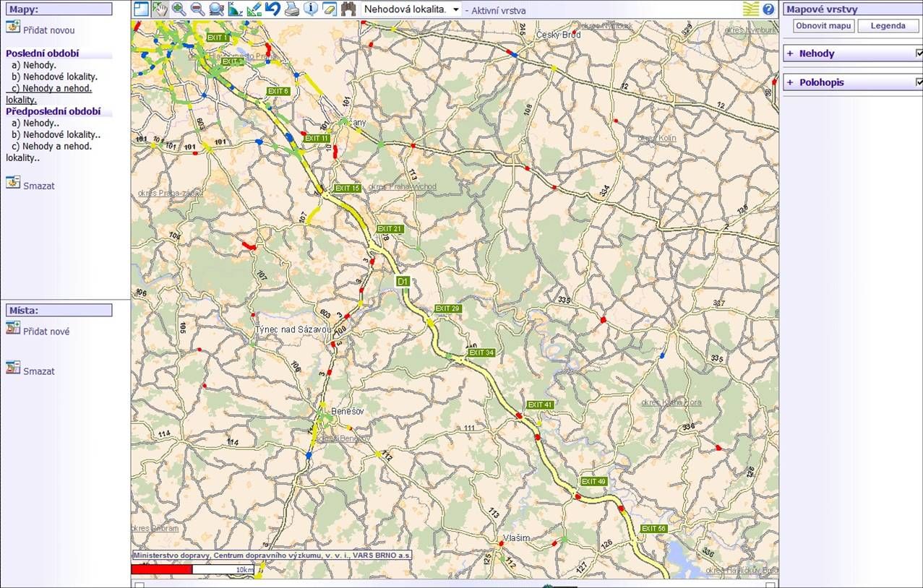This screenshot has width=923, height=588.
Task: Open help with the question mark icon
Action: coord(768,9)
